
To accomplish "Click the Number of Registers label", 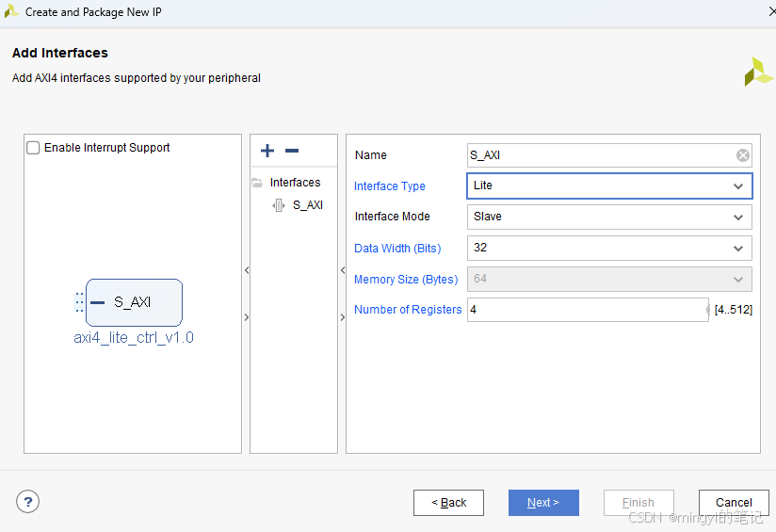I will pos(408,310).
